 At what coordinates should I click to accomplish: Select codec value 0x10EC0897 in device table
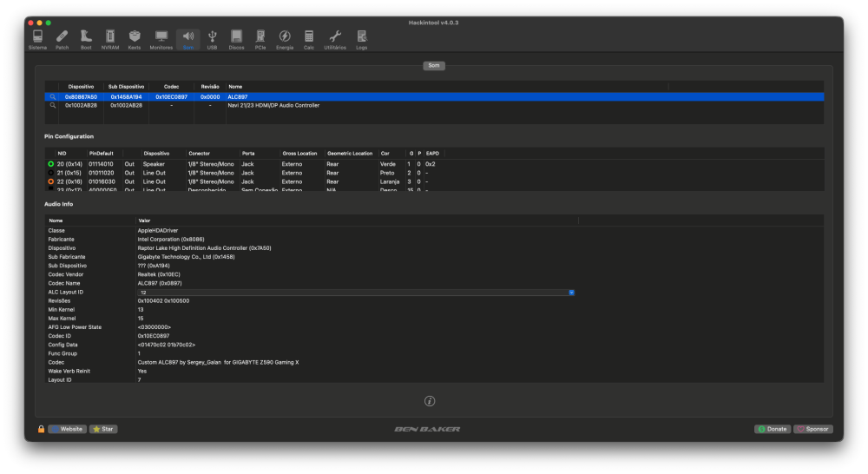tap(171, 97)
